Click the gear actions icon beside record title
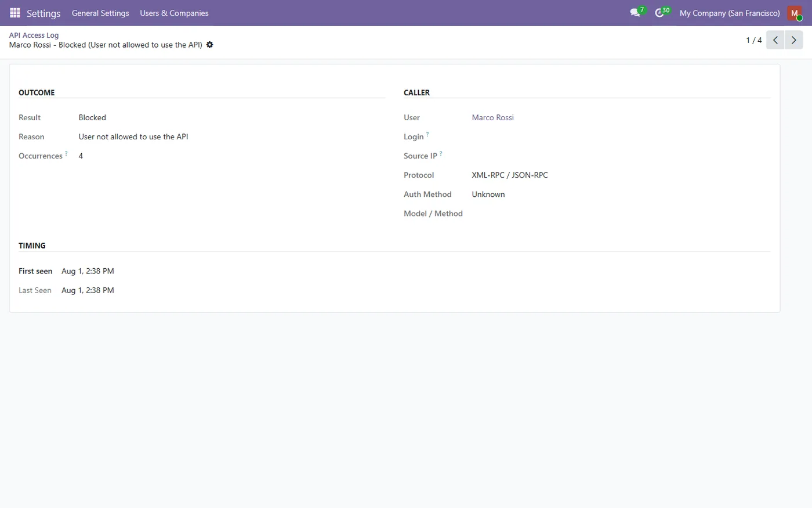 click(210, 45)
